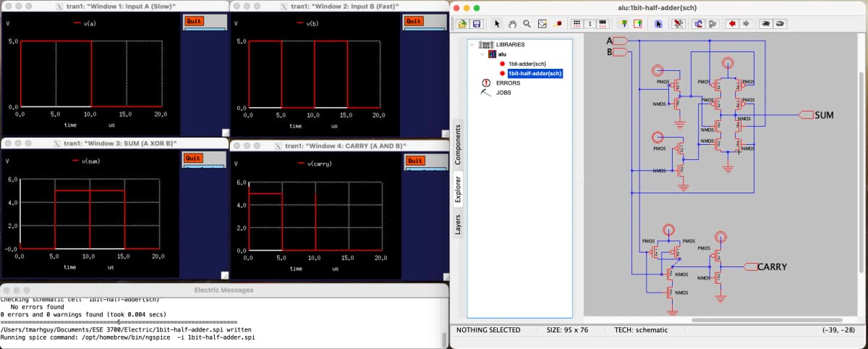Viewport: 868px width, 349px height.
Task: Collapse the LIBRARIES tree node
Action: point(472,45)
